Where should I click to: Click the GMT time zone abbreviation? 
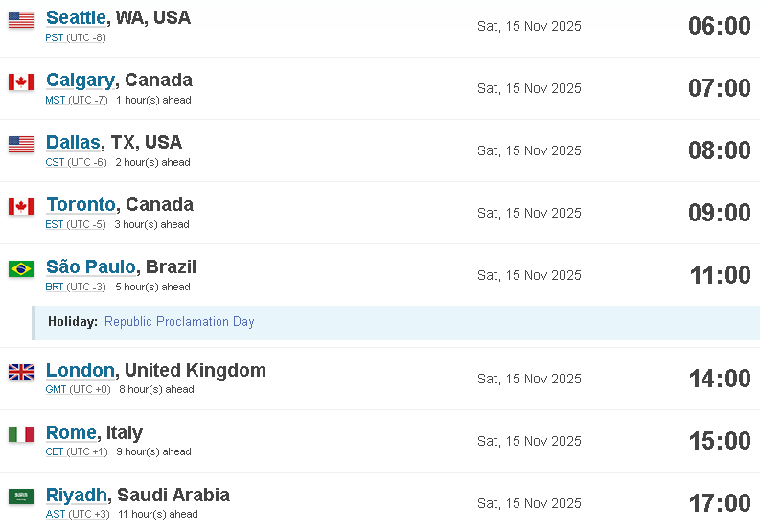pos(56,389)
